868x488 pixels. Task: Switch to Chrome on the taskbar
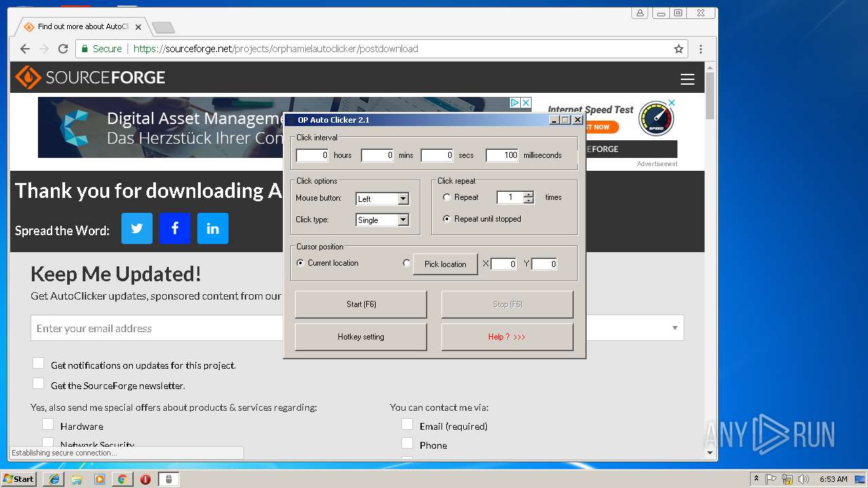(x=122, y=479)
